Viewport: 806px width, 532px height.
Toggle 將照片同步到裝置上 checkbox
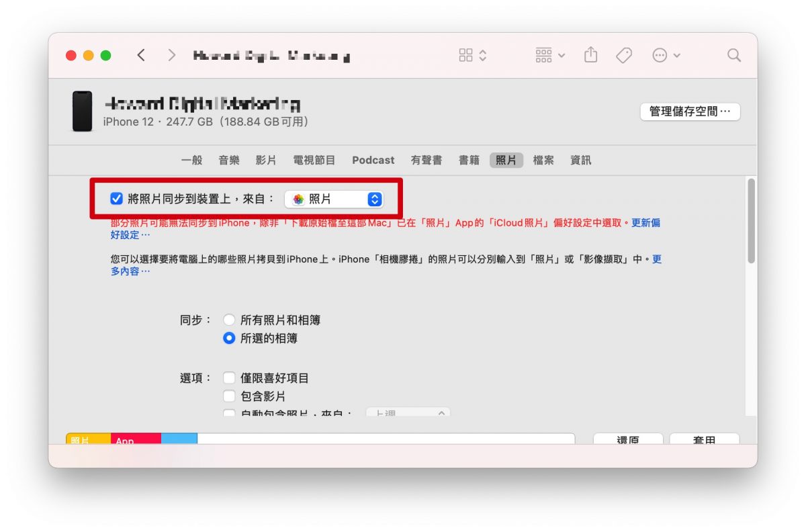point(116,199)
